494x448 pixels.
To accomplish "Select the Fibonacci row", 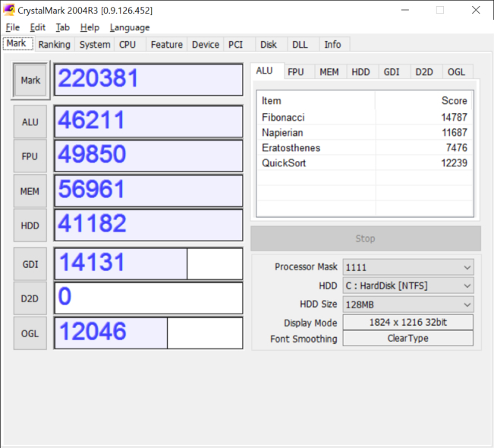I will tap(365, 117).
